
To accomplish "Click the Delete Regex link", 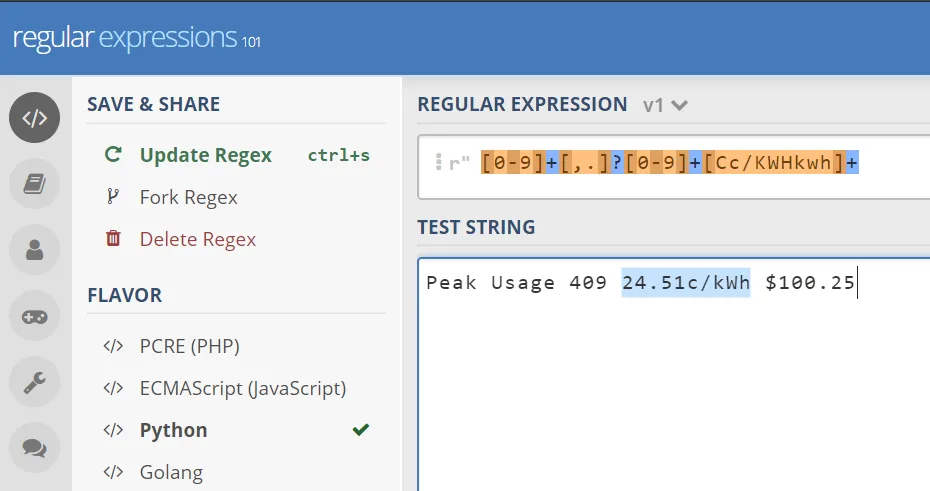I will point(198,239).
